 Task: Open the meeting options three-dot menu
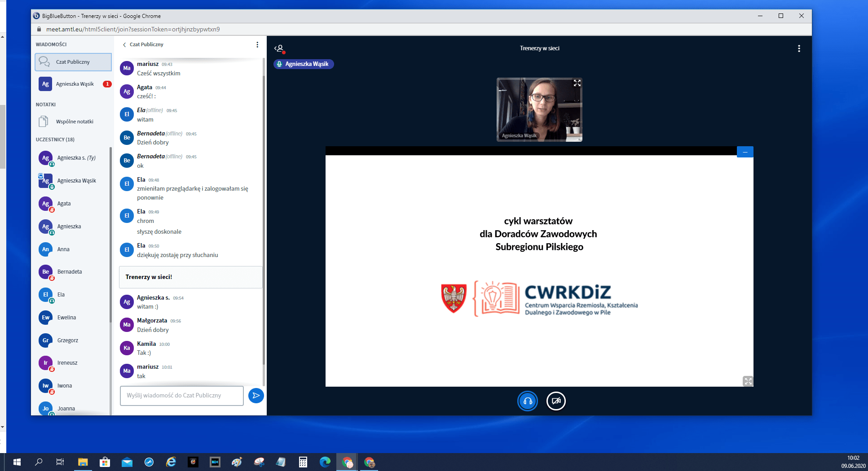799,48
